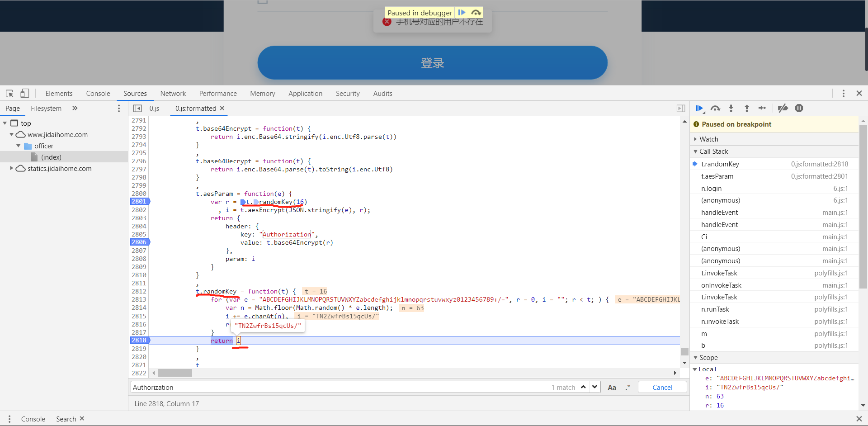
Task: Select the inspect element picker icon
Action: pos(9,93)
